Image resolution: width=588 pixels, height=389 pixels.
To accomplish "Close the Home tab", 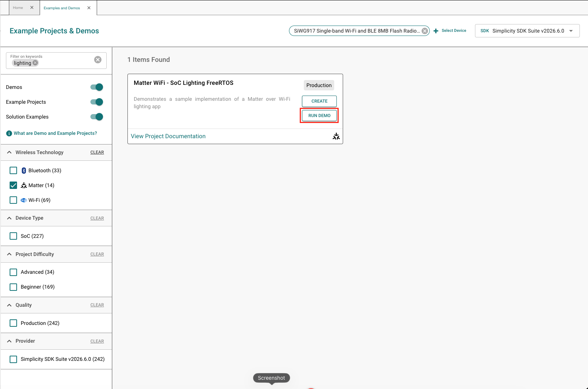I will click(32, 7).
